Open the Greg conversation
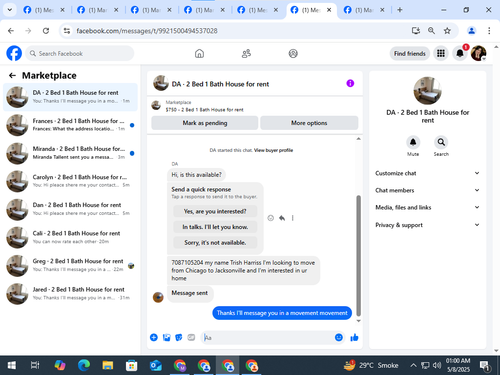The image size is (500, 375). point(70,265)
